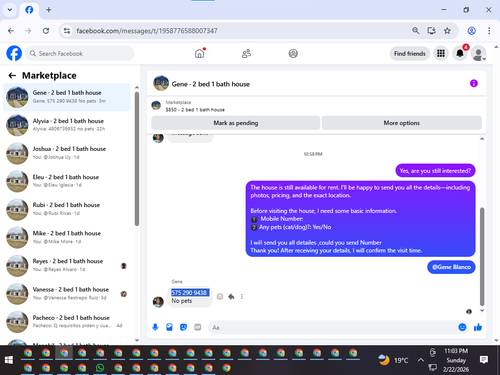
Task: Open the browser zoom magnifier icon
Action: click(416, 31)
